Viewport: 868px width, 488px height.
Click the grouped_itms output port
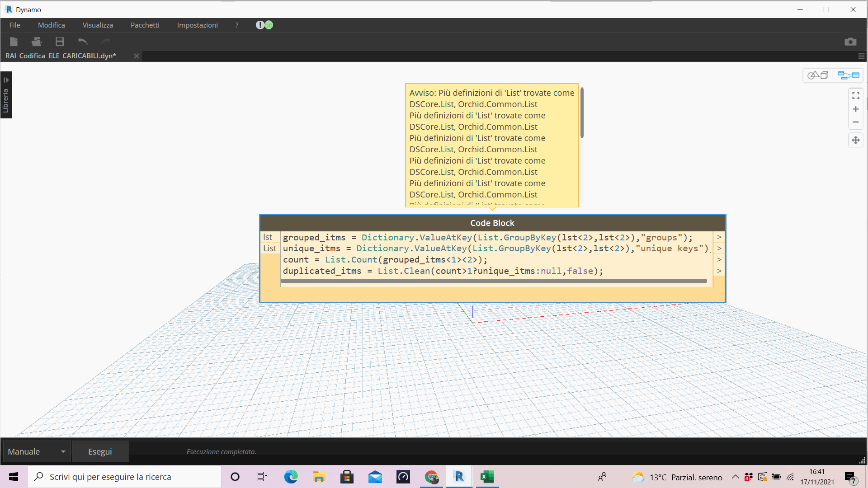[x=719, y=237]
